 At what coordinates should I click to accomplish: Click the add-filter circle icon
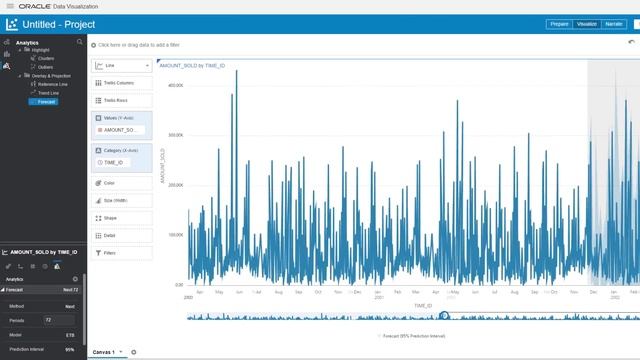[93, 45]
